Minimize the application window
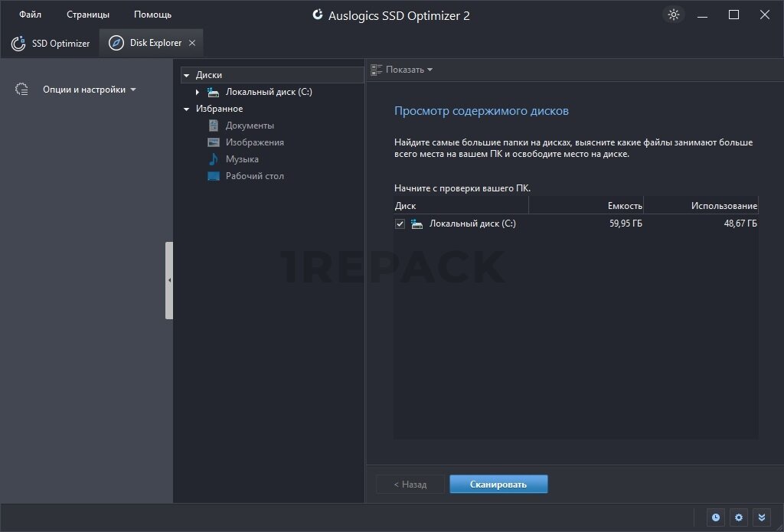The width and height of the screenshot is (784, 532). click(x=703, y=15)
